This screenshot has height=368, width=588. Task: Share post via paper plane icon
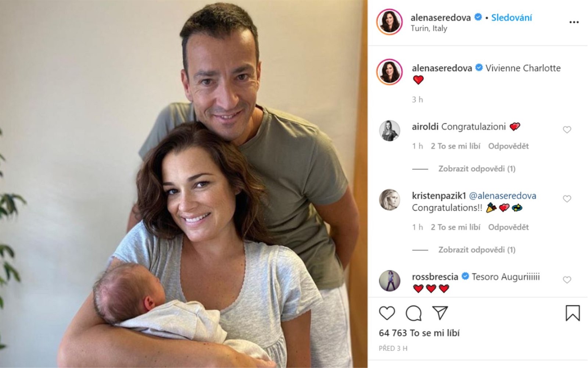[440, 313]
